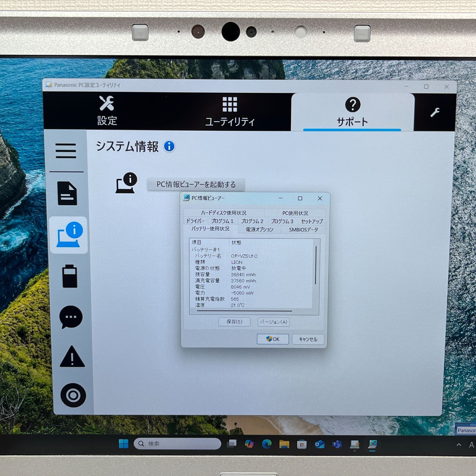This screenshot has height=476, width=476.
Task: Switch to the ユーティリティ tab
Action: pyautogui.click(x=230, y=112)
